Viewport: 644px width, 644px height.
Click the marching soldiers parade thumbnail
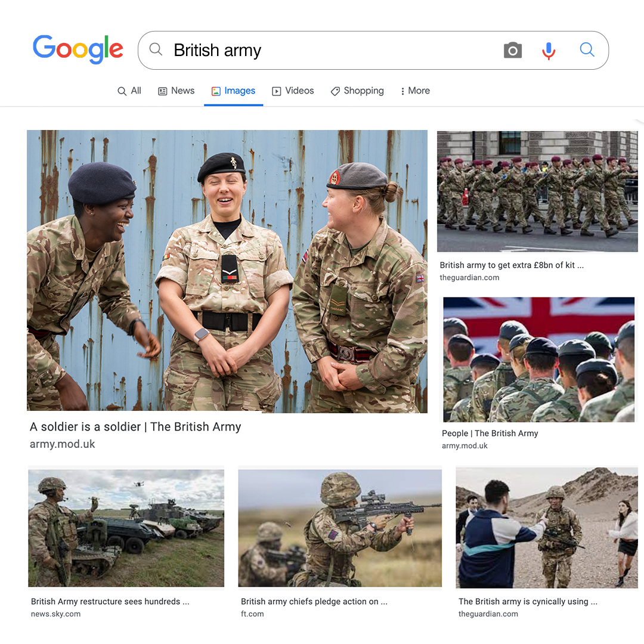pos(537,191)
